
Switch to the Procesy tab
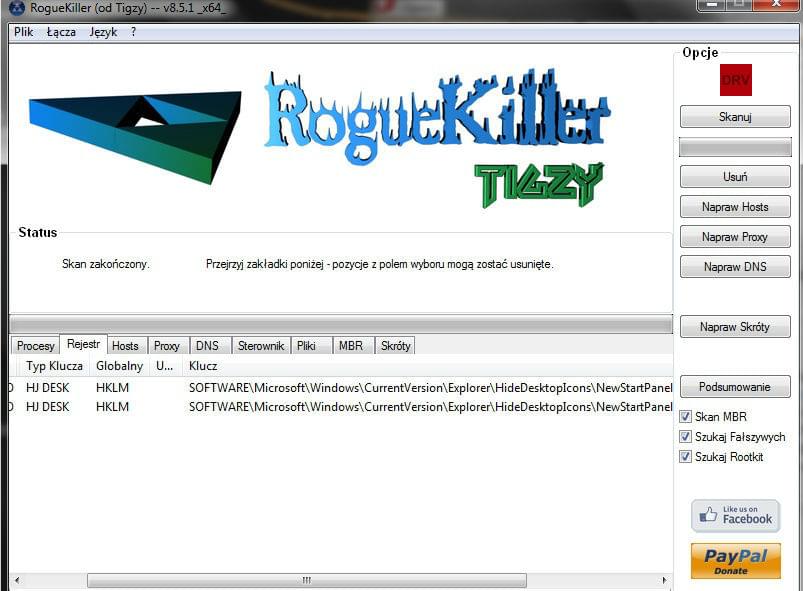click(x=35, y=346)
